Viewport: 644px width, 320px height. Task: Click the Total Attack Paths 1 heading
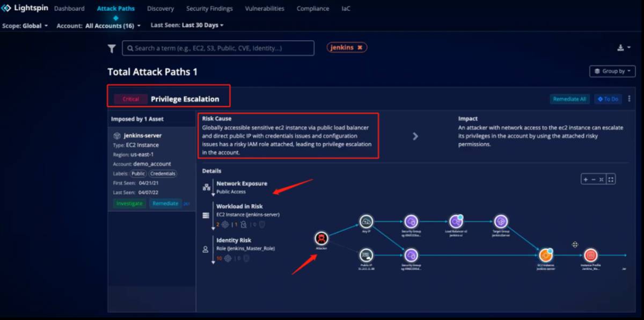(x=152, y=71)
